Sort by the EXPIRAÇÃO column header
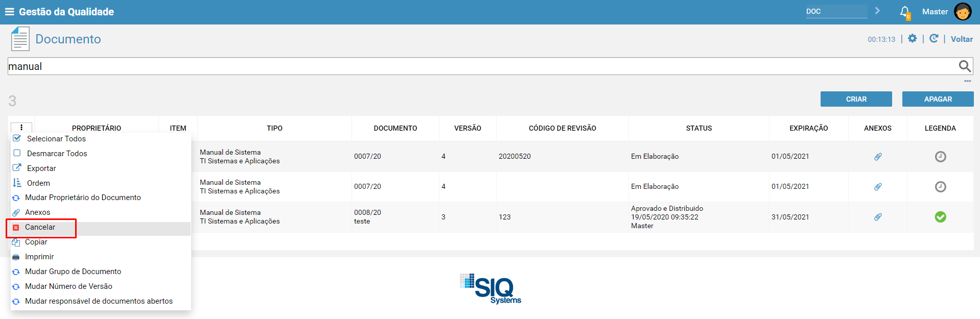The image size is (980, 319). click(808, 128)
